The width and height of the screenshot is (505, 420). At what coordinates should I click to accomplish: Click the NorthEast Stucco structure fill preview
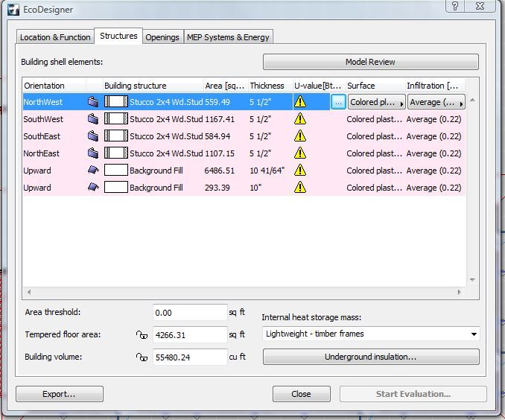tap(116, 153)
